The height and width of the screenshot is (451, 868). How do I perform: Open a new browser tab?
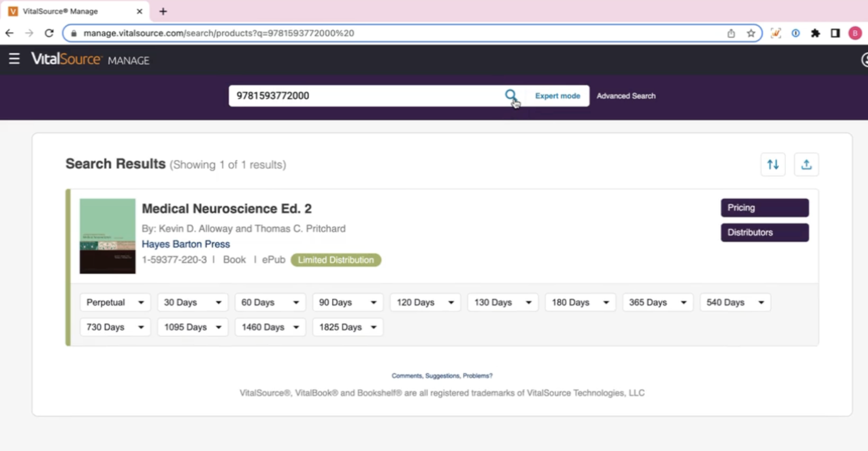click(163, 12)
